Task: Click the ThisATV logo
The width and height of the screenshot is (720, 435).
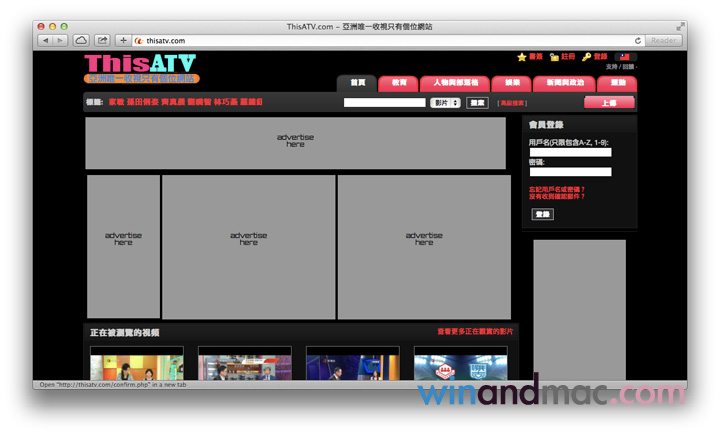Action: click(141, 67)
